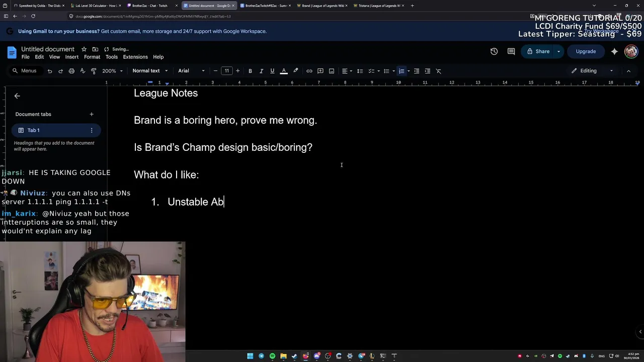Viewport: 644px width, 362px height.
Task: Open the text alignment options
Action: pos(347,71)
